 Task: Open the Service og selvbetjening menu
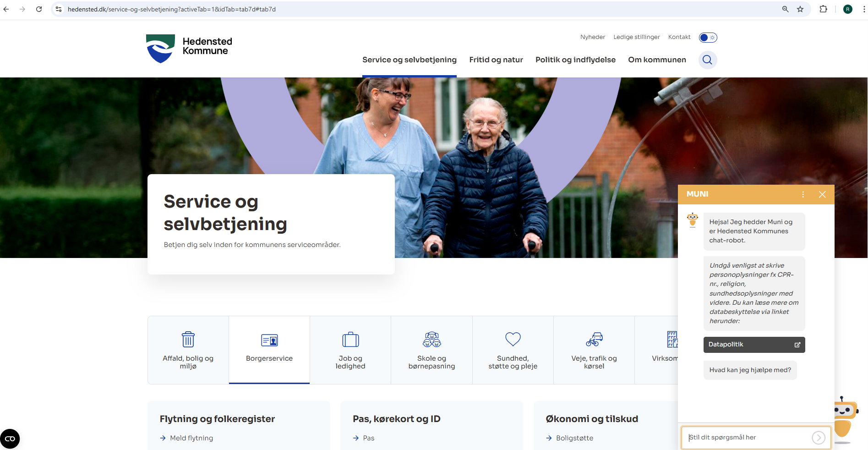[x=409, y=60]
